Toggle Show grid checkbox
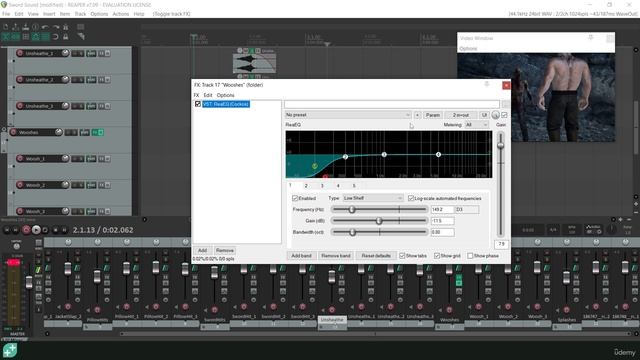The image size is (640, 360). 437,256
